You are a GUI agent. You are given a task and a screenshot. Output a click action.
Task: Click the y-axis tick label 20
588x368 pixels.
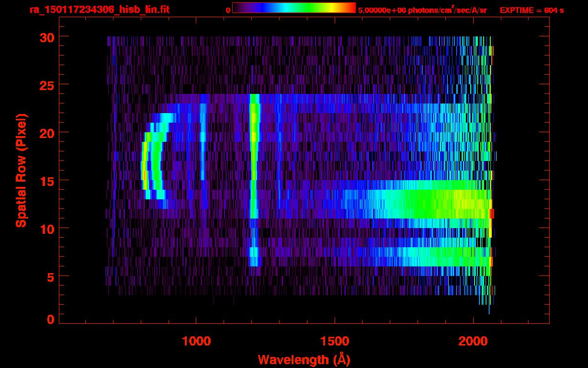click(x=47, y=133)
